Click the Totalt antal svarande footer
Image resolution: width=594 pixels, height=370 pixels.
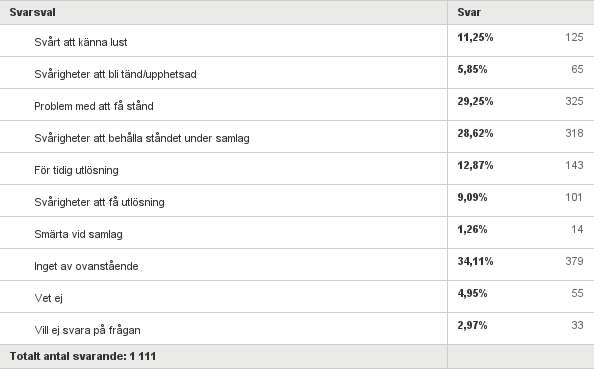pyautogui.click(x=83, y=356)
